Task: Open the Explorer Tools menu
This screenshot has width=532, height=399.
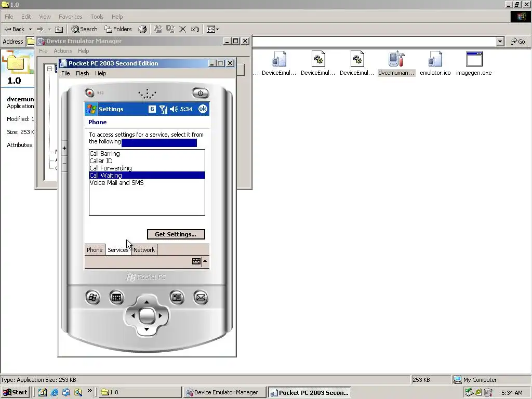Action: (97, 17)
